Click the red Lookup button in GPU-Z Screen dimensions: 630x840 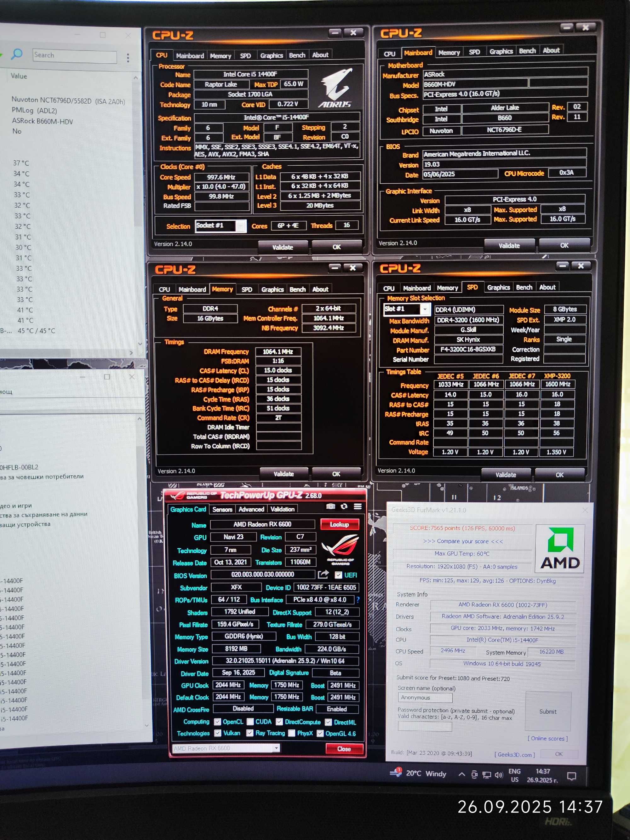pos(339,524)
